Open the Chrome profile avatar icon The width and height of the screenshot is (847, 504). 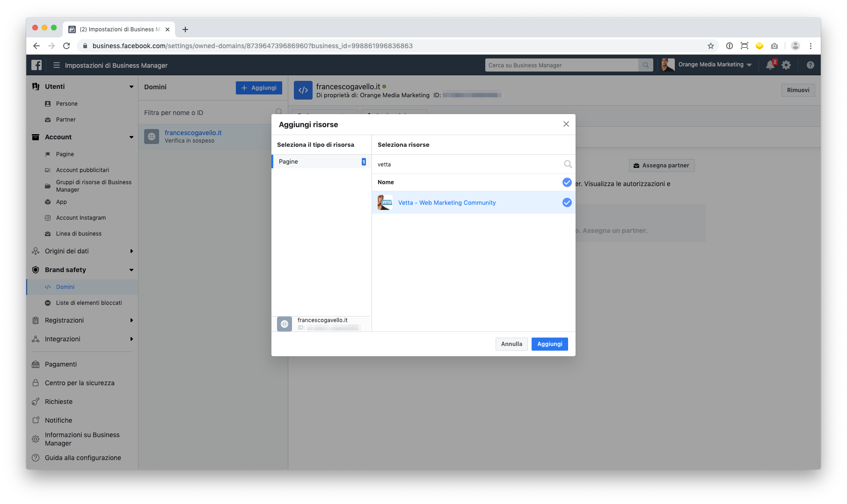(x=796, y=46)
